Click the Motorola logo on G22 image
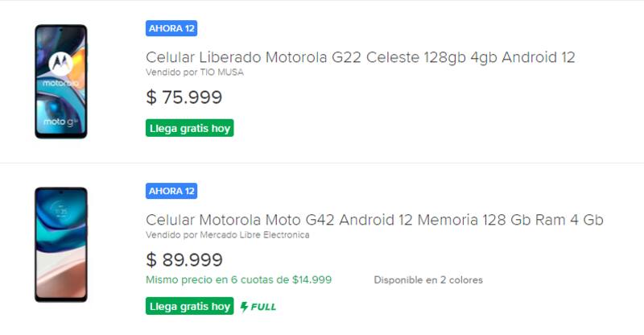 60,62
